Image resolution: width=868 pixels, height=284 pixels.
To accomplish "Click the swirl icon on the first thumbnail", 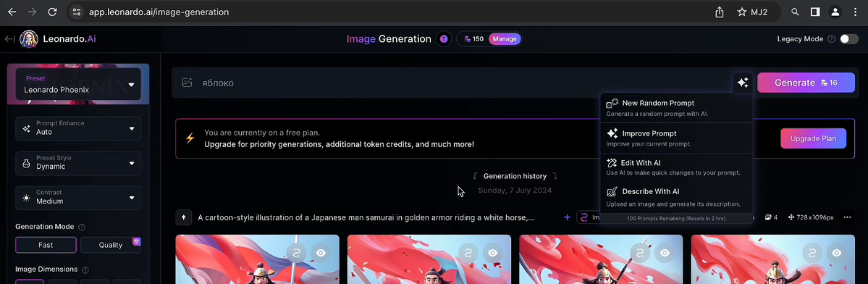I will click(x=296, y=253).
